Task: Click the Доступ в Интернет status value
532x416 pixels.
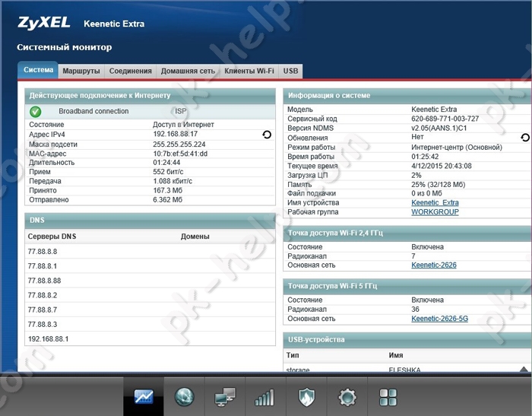Action: pos(183,125)
